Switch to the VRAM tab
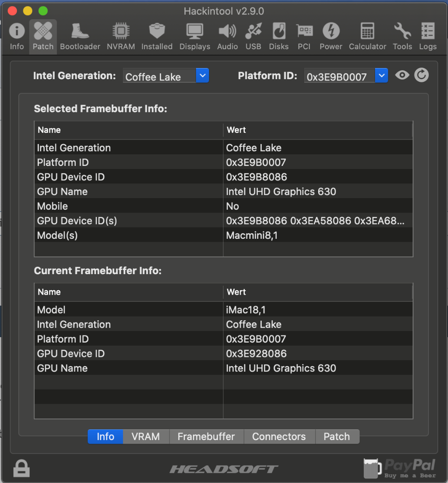This screenshot has height=483, width=448. [146, 436]
